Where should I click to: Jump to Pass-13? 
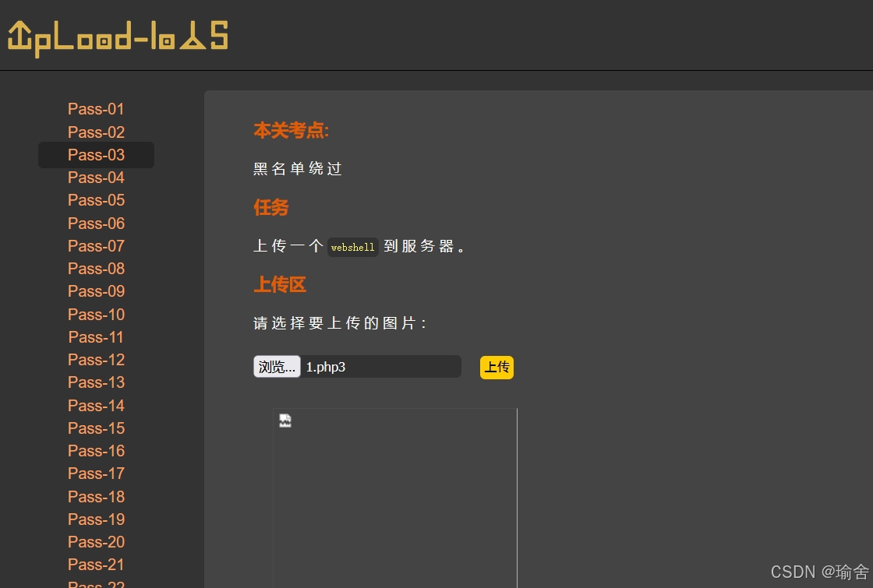pyautogui.click(x=96, y=382)
